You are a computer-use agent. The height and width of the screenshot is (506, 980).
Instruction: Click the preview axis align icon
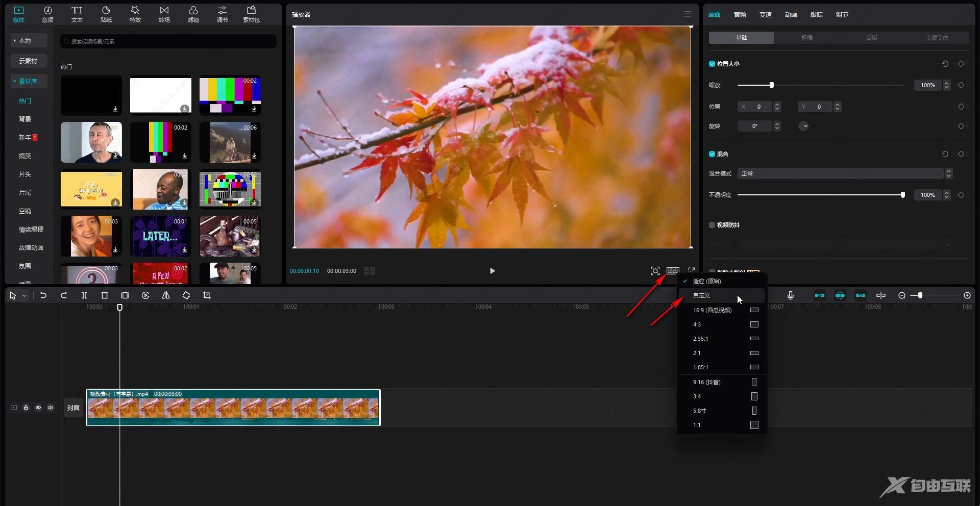[x=881, y=295]
